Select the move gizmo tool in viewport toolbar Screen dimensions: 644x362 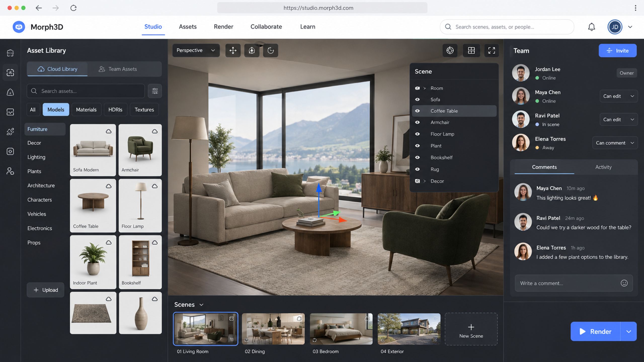point(233,51)
